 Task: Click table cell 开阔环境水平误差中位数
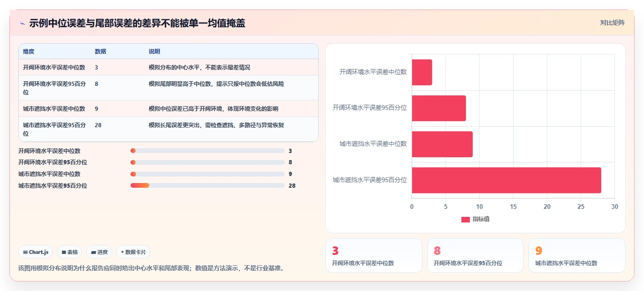(x=54, y=68)
